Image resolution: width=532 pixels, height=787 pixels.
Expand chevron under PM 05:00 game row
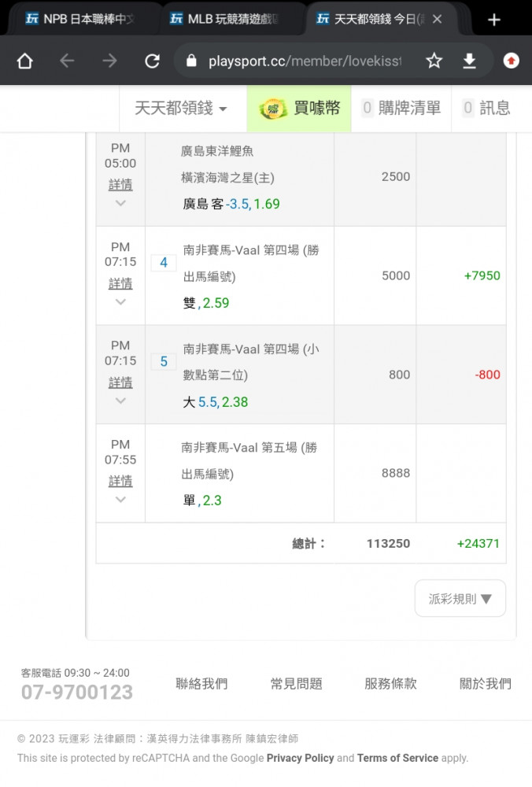coord(120,203)
